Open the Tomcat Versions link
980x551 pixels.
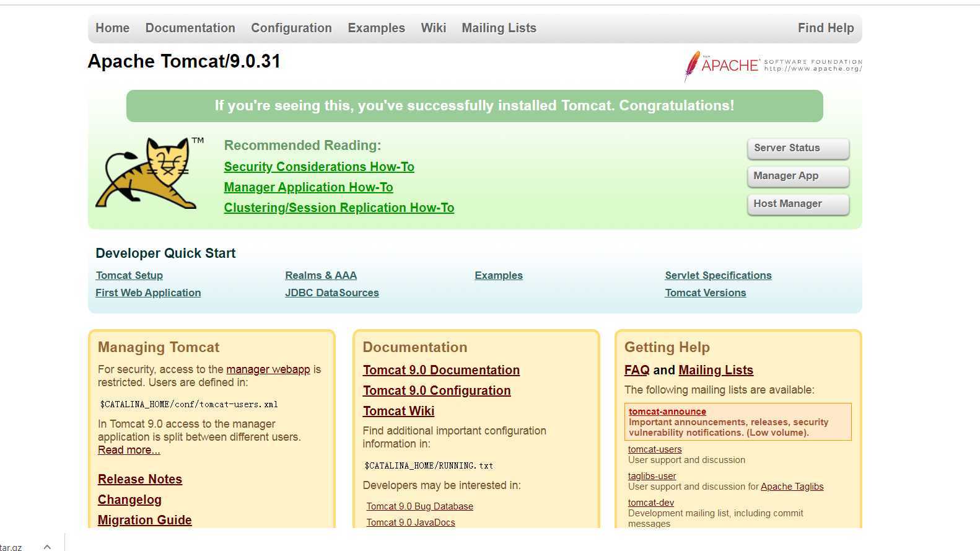pyautogui.click(x=706, y=293)
